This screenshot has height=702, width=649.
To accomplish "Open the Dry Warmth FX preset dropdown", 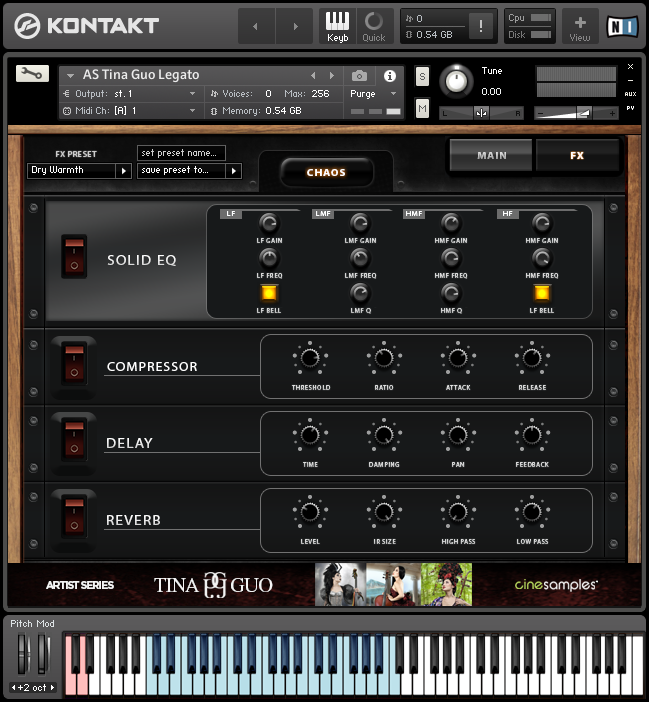I will tap(79, 171).
